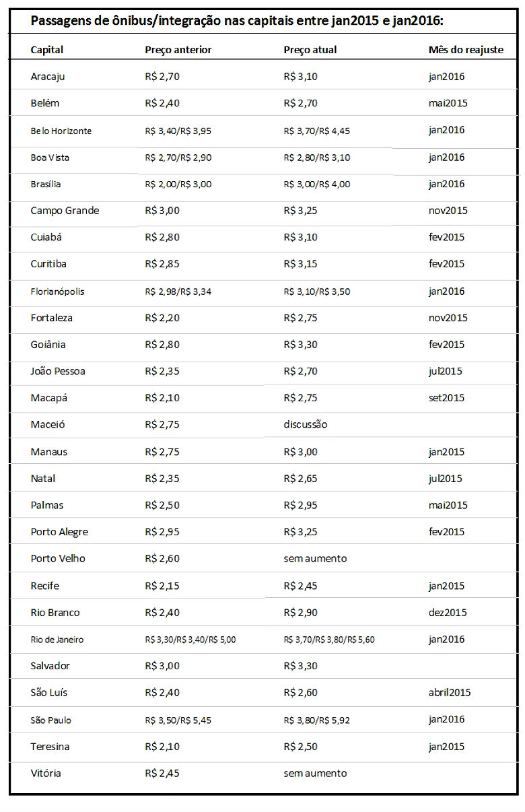Select the Manaus city name

coord(49,452)
